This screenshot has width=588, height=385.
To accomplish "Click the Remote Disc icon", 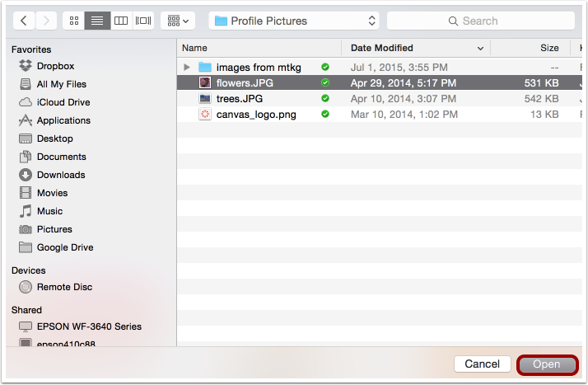I will pyautogui.click(x=26, y=287).
